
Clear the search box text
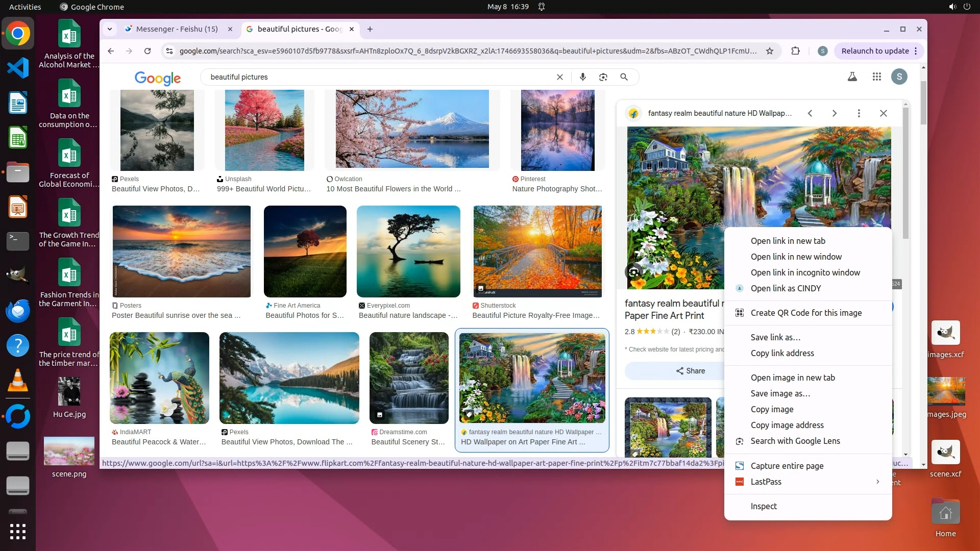[559, 77]
